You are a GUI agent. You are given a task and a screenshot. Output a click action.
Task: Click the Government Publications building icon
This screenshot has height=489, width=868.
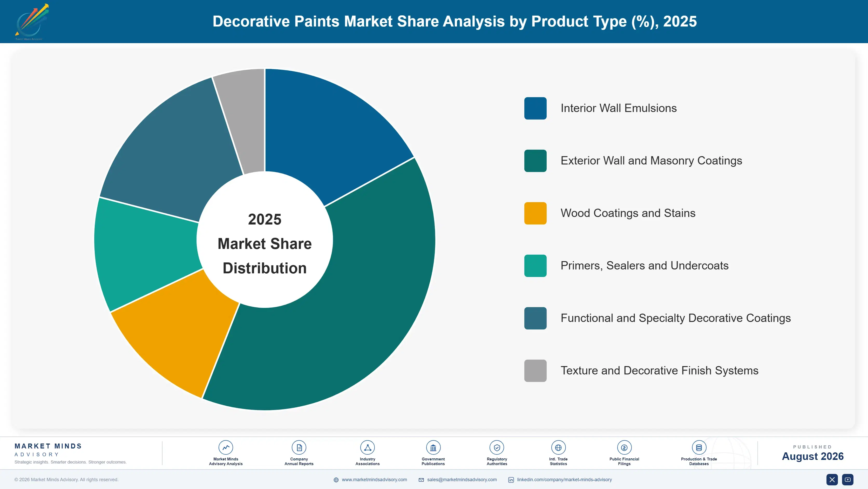[433, 447]
